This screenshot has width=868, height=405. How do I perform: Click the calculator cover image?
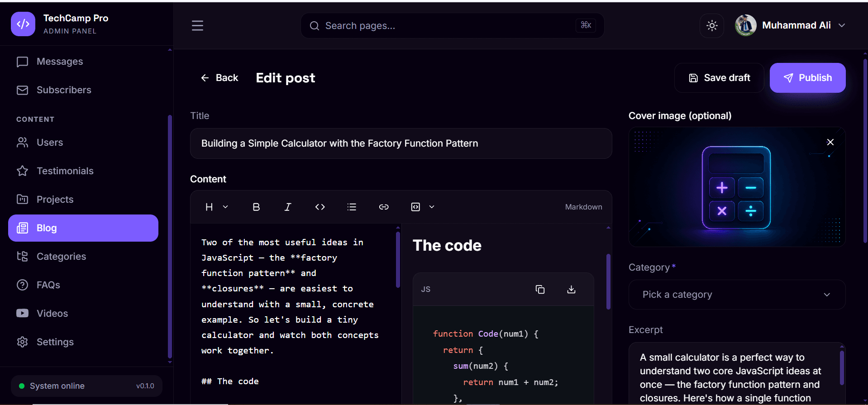737,187
